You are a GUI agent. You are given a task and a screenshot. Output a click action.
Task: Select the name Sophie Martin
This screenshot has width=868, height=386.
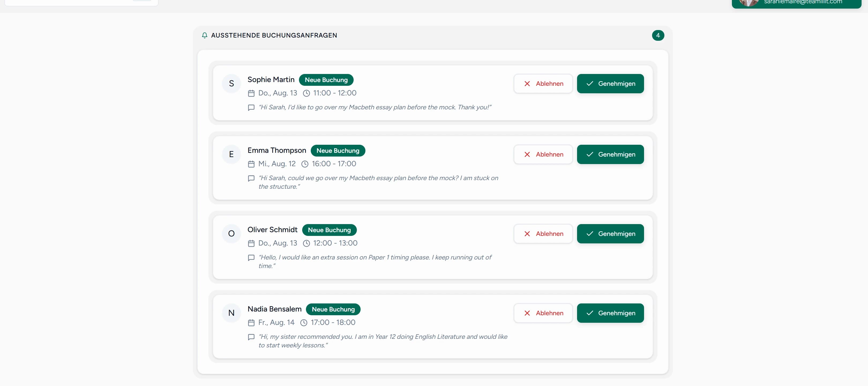(271, 80)
